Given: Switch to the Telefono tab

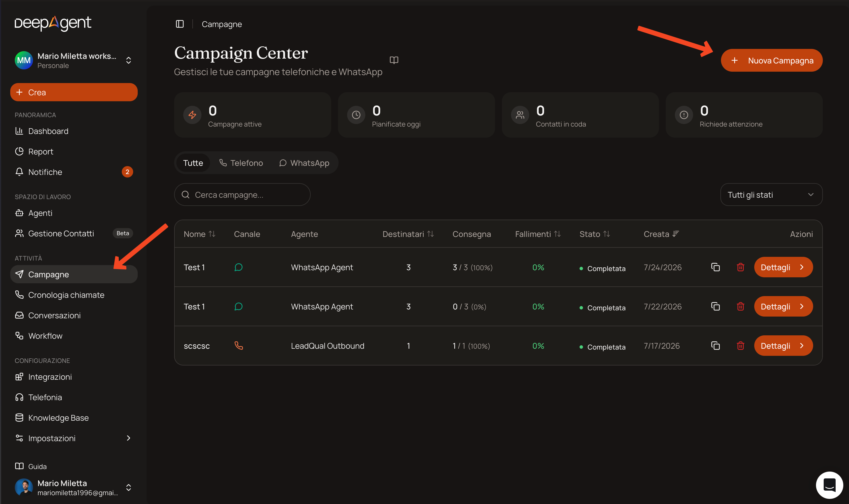Looking at the screenshot, I should point(241,163).
